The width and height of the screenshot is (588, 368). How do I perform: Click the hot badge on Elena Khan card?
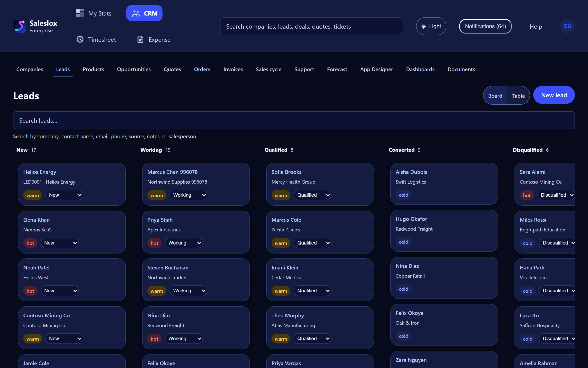(x=30, y=243)
